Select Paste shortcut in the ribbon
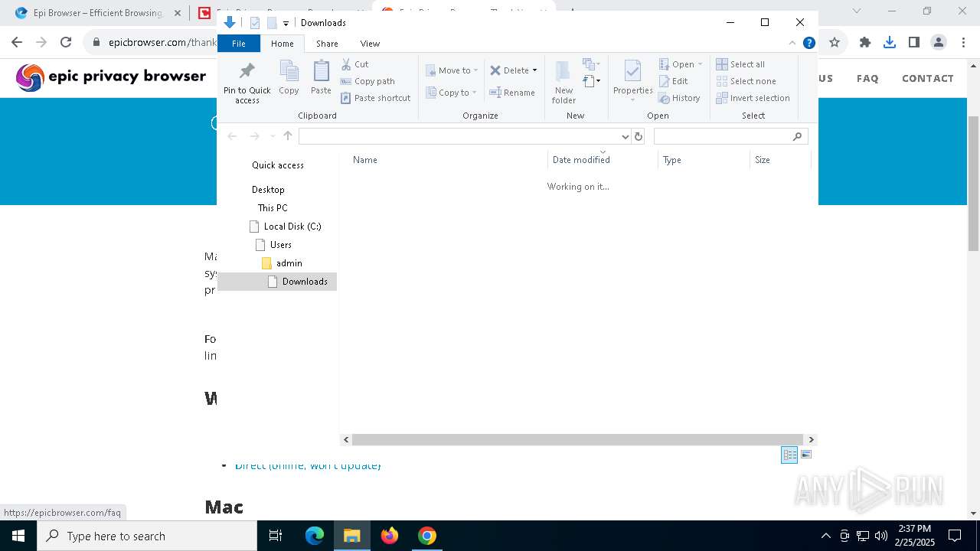Screen dimensions: 980x551 tap(375, 98)
